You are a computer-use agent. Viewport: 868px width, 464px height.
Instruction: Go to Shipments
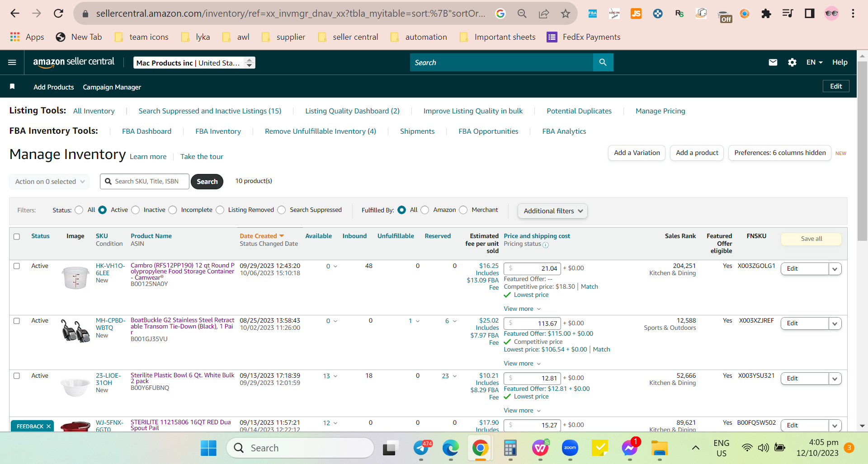coord(417,131)
